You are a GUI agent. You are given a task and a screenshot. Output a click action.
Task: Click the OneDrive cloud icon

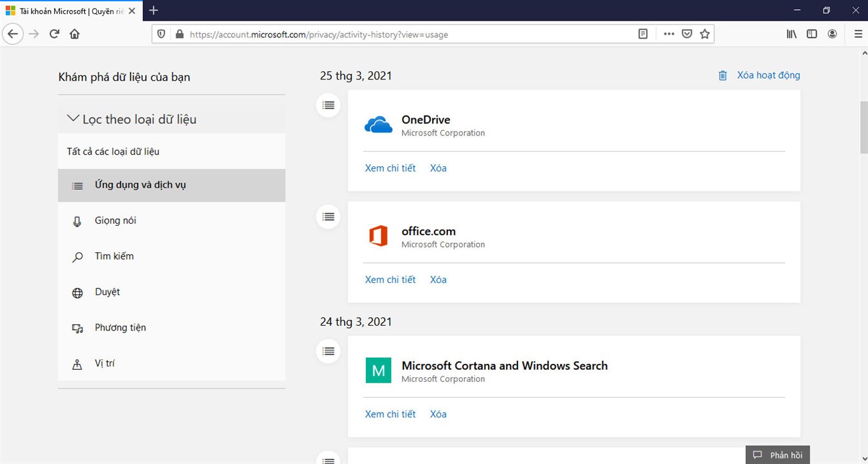click(x=379, y=125)
